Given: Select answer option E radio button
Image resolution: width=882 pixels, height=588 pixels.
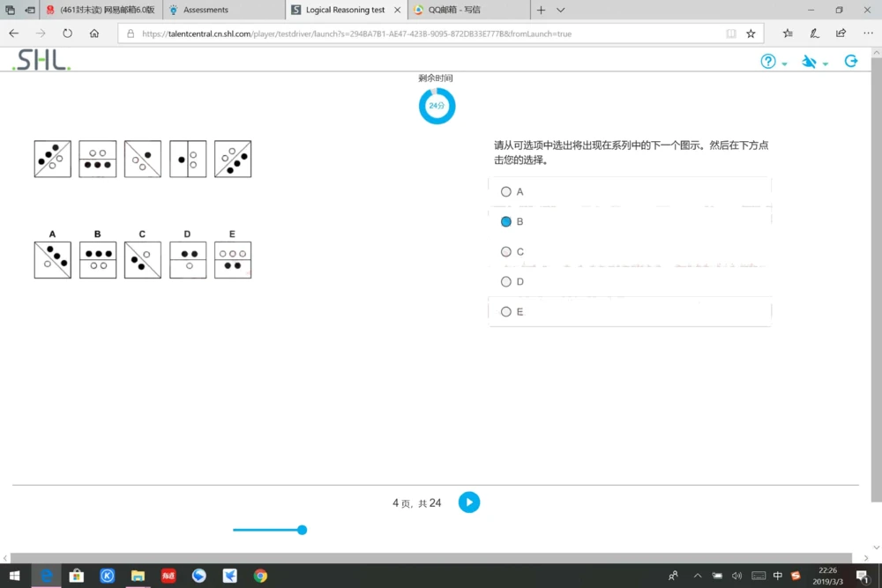Looking at the screenshot, I should (506, 311).
